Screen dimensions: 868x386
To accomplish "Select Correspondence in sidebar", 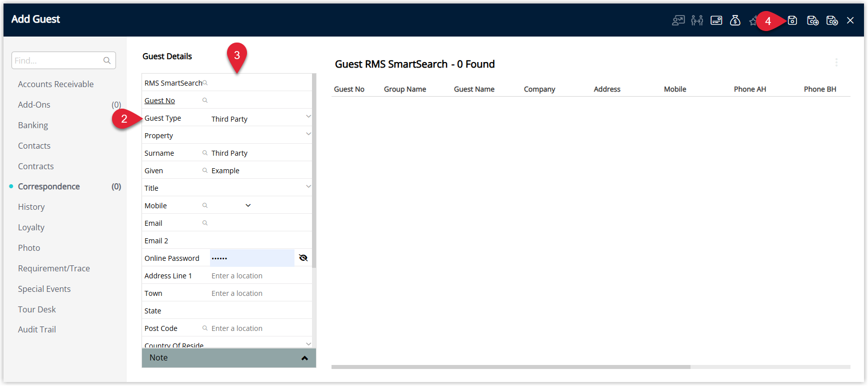I will pos(49,186).
